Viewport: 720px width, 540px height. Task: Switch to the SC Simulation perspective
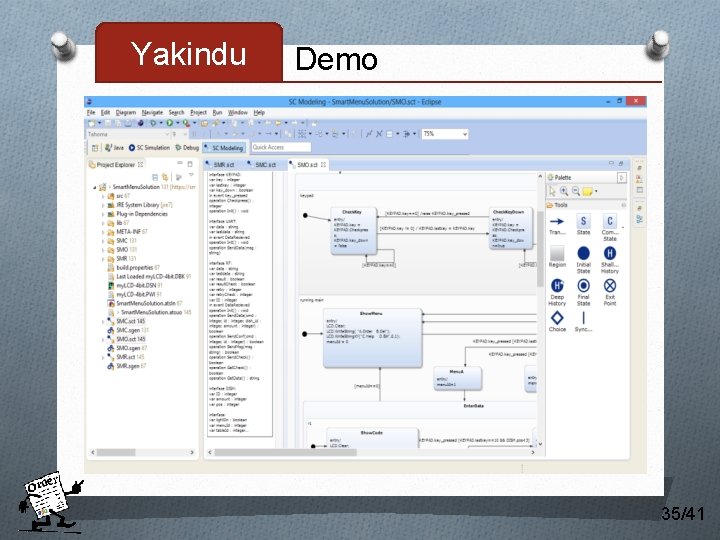(149, 148)
